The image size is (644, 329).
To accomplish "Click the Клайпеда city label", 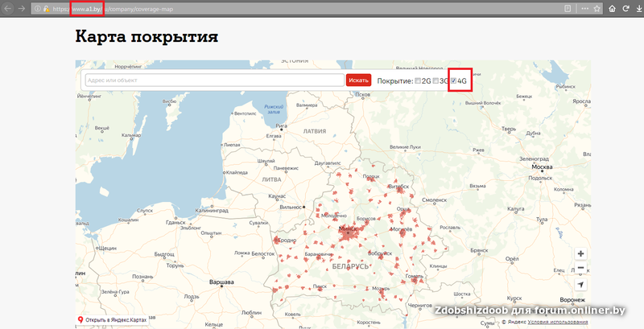I will point(237,173).
